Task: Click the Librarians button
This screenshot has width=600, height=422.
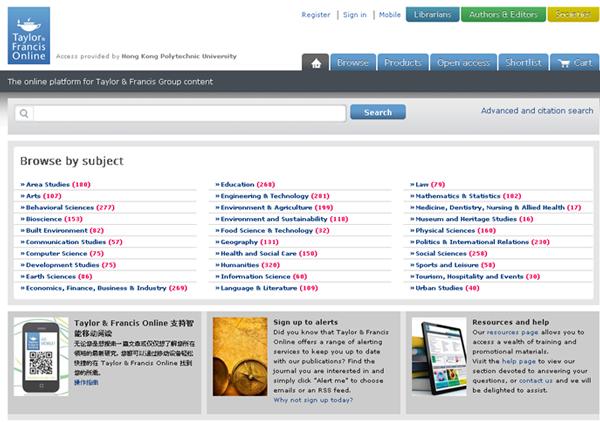Action: click(432, 15)
